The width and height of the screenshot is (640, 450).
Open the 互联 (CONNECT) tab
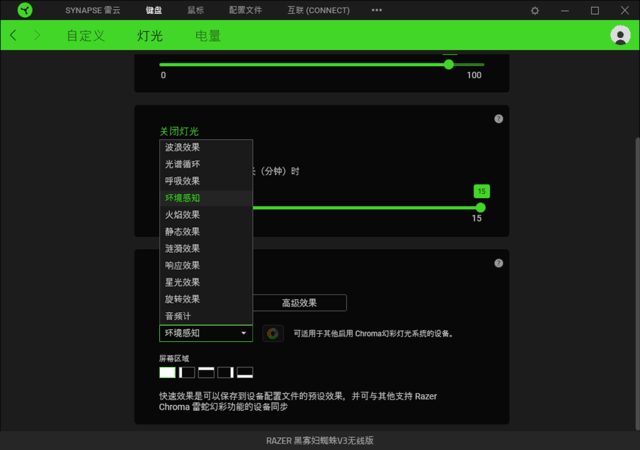click(318, 10)
